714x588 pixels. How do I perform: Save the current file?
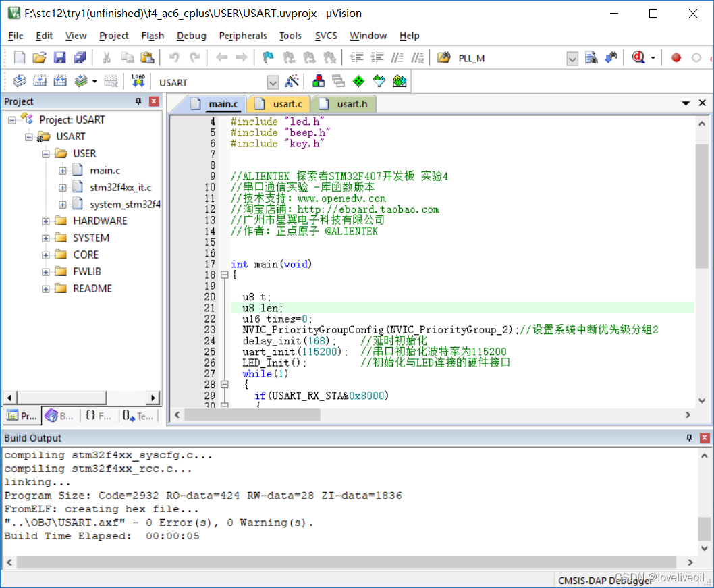59,58
